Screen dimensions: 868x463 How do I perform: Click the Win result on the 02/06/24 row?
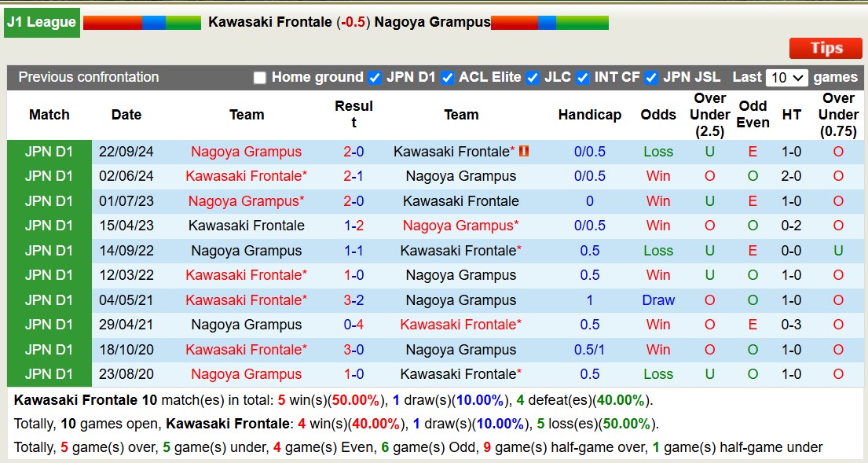pyautogui.click(x=657, y=176)
